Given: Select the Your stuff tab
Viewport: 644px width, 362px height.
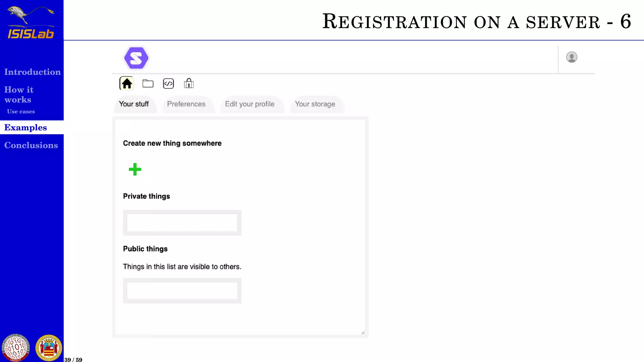Looking at the screenshot, I should [x=134, y=104].
